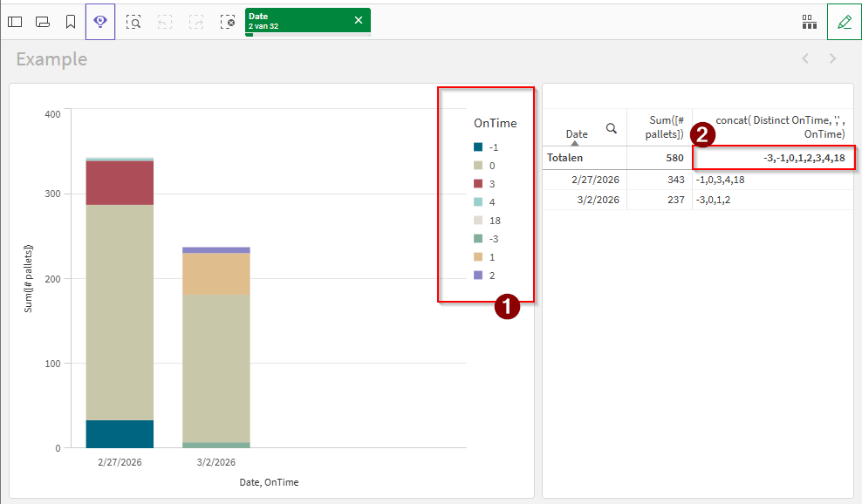Image resolution: width=862 pixels, height=504 pixels.
Task: Click the 3/2/2026 x-axis label
Action: point(216,462)
